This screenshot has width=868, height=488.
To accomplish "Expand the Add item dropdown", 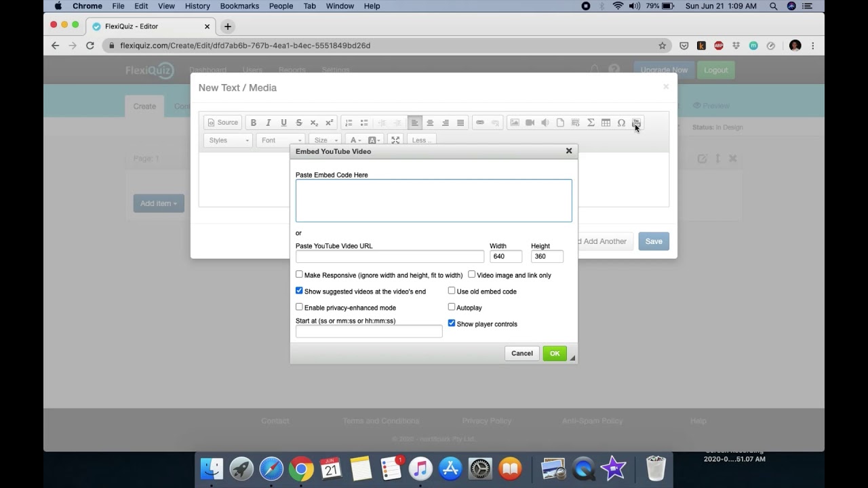I will (x=159, y=203).
